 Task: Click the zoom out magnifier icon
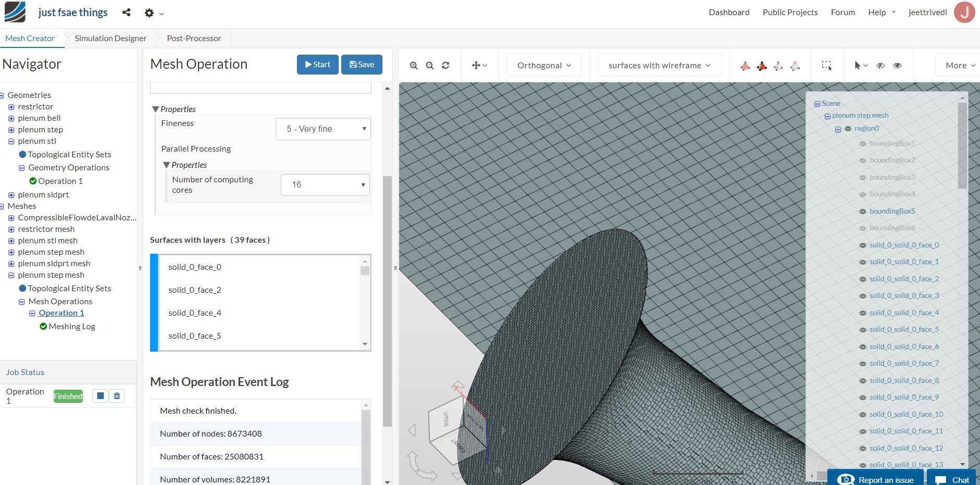tap(430, 66)
